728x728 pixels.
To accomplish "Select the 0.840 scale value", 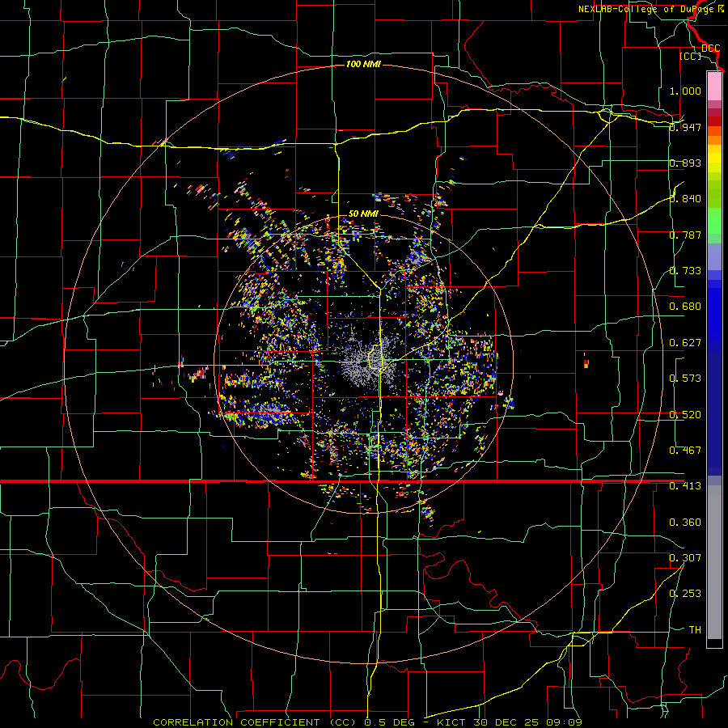I will pos(685,199).
